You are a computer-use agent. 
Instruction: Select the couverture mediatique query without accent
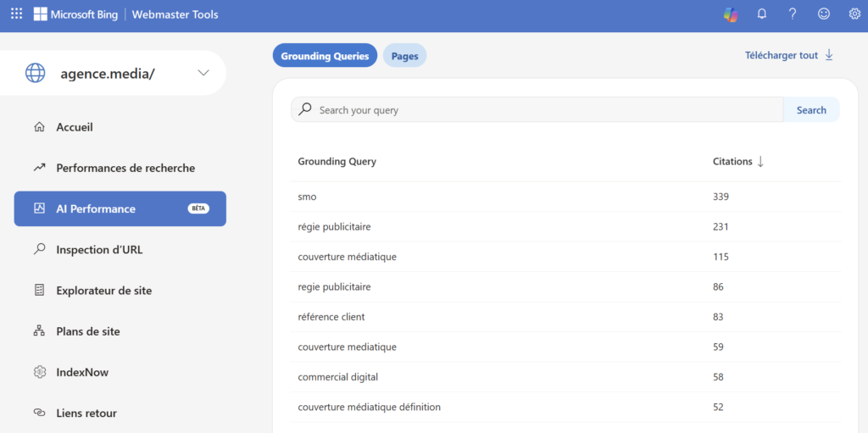click(x=347, y=347)
